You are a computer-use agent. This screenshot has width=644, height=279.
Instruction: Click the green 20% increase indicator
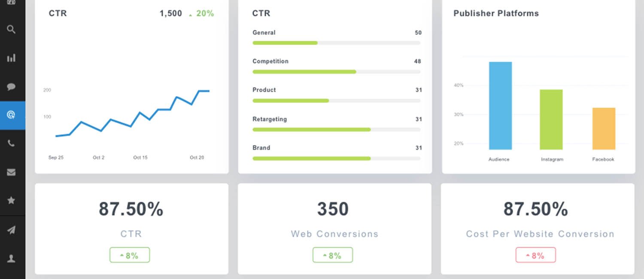pyautogui.click(x=201, y=13)
